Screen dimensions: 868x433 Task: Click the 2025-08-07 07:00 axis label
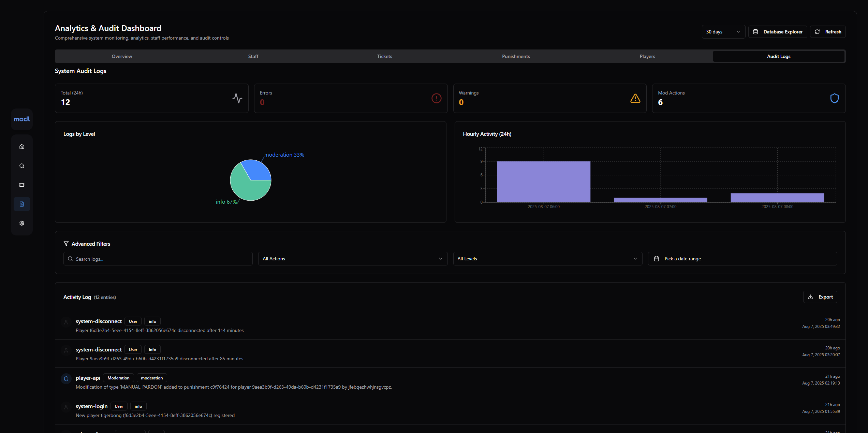click(x=660, y=207)
